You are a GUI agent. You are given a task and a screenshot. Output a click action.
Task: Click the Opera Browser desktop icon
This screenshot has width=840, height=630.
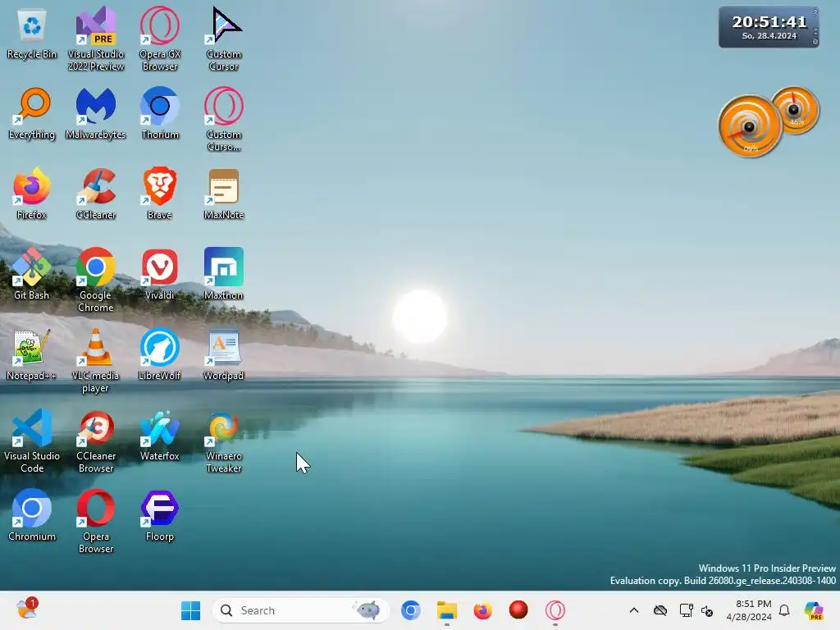pos(96,521)
